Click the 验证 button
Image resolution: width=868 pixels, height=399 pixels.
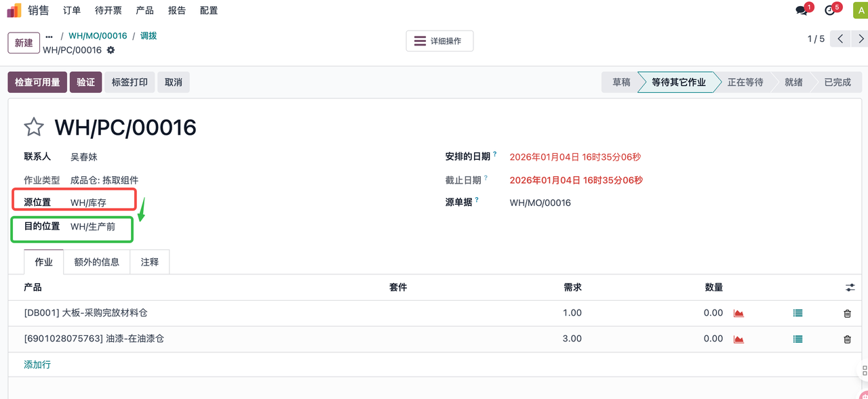pos(86,82)
